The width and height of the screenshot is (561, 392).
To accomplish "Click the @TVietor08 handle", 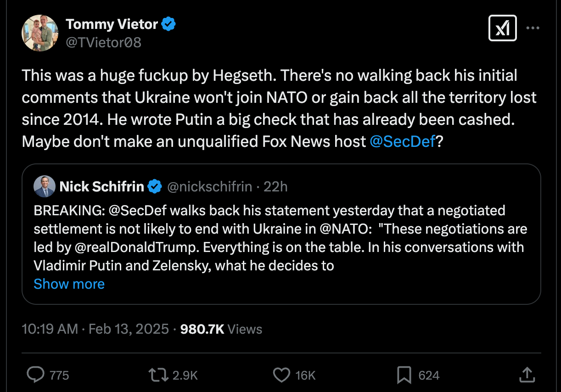I will tap(103, 42).
